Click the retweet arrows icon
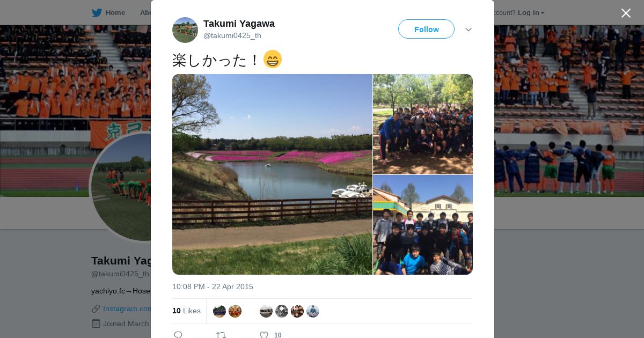 (x=221, y=335)
